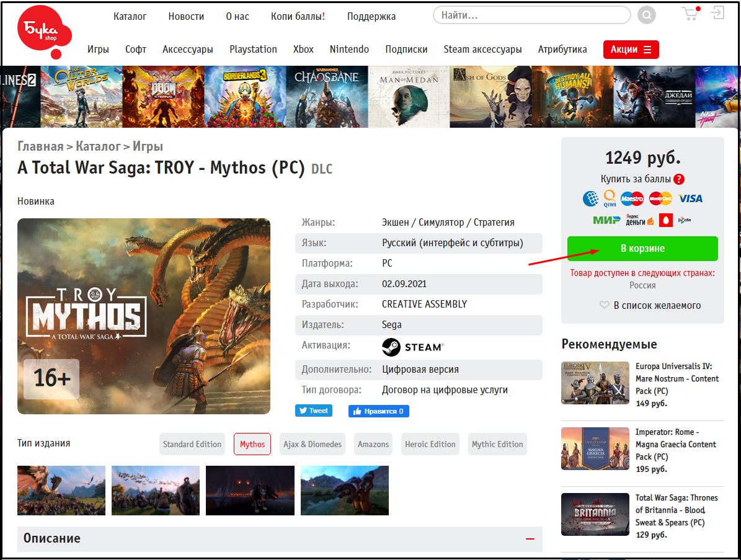The image size is (741, 560).
Task: Open The Outer Worlds banner
Action: [81, 97]
